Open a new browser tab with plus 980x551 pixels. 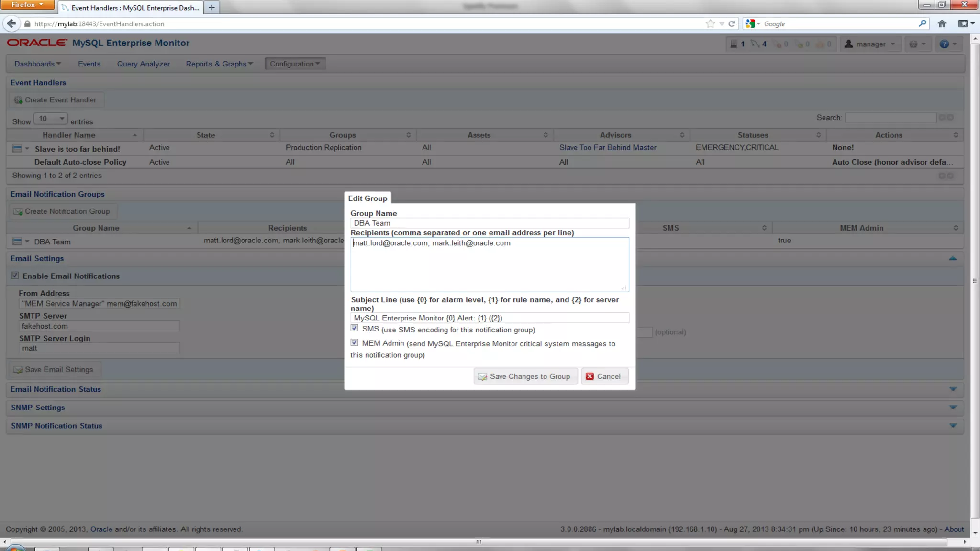[212, 7]
